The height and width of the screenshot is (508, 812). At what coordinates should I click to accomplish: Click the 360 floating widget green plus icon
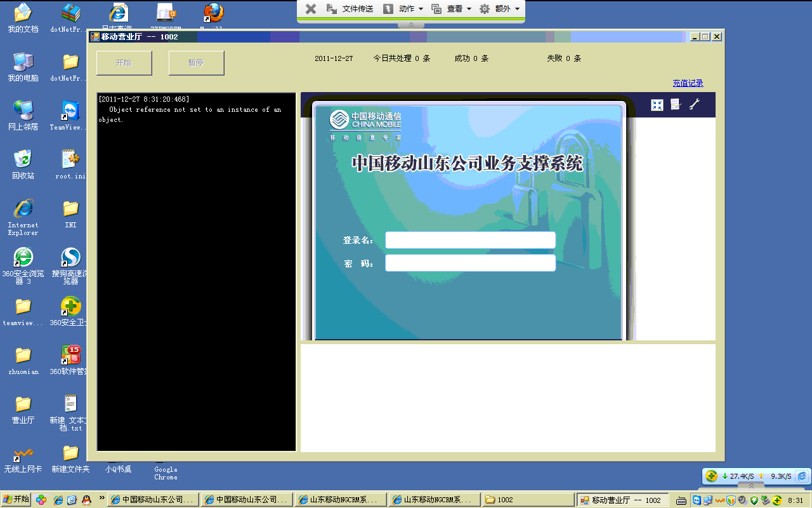tap(712, 476)
